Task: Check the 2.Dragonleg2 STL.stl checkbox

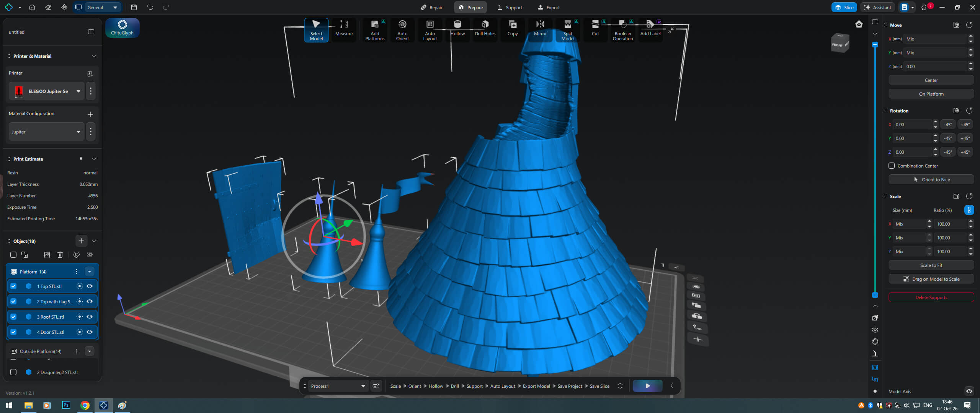Action: (13, 372)
